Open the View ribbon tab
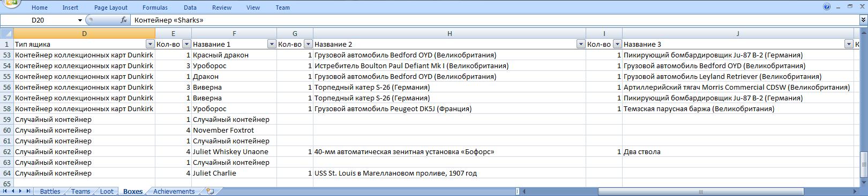Viewport: 868px width, 196px height. pyautogui.click(x=253, y=8)
